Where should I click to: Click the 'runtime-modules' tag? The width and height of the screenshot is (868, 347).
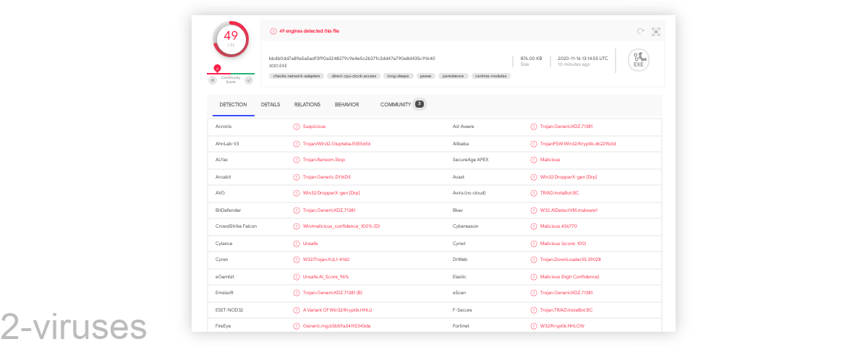coord(491,76)
